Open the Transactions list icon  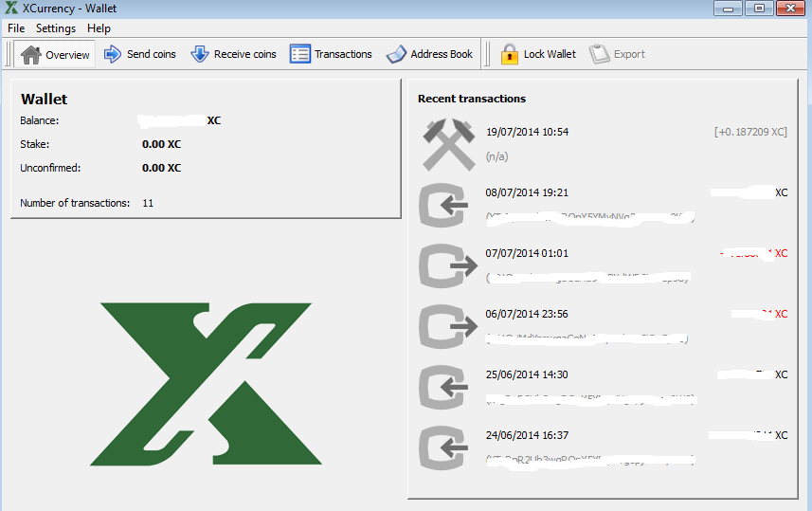click(x=300, y=54)
